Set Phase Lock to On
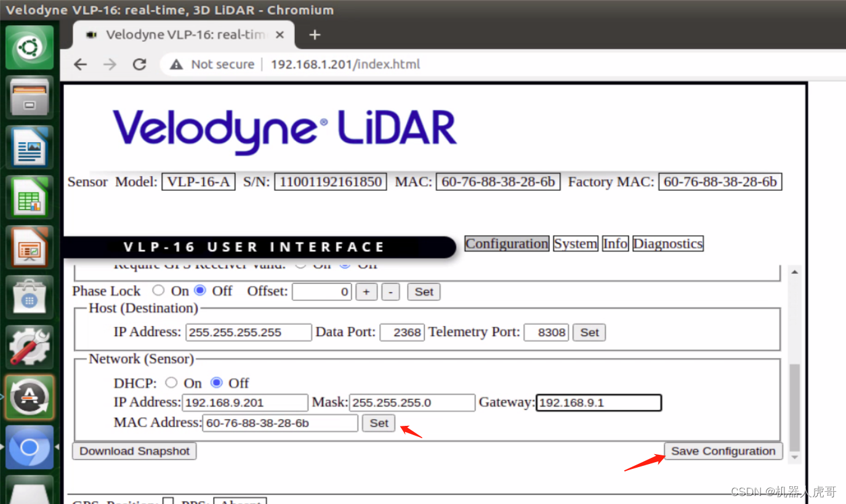 pos(158,290)
